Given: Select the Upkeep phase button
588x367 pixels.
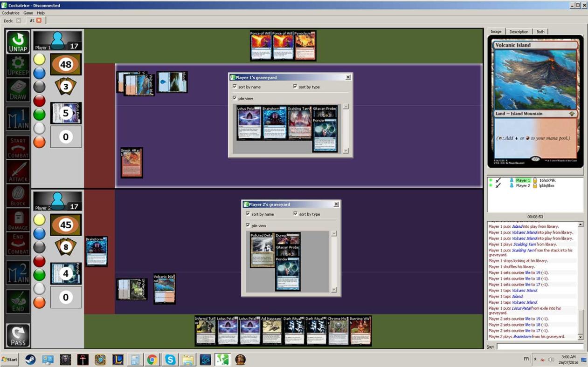Looking at the screenshot, I should pyautogui.click(x=18, y=66).
